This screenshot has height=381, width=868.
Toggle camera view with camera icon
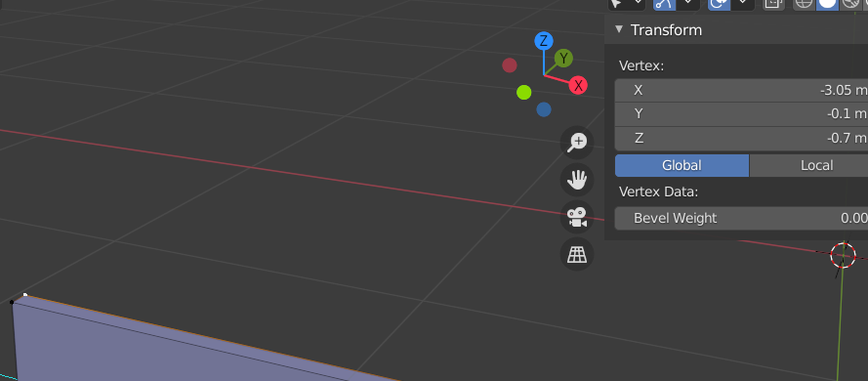click(x=577, y=217)
